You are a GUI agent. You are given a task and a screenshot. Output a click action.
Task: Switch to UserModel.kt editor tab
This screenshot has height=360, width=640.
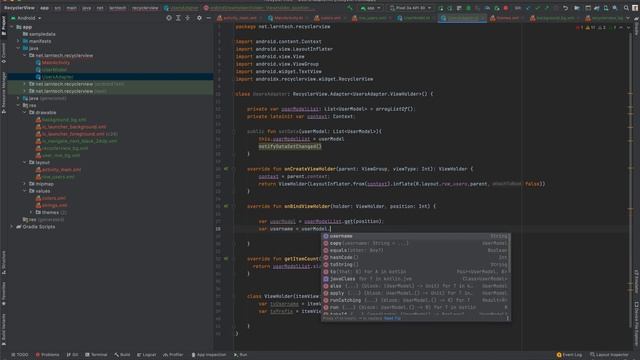click(416, 18)
